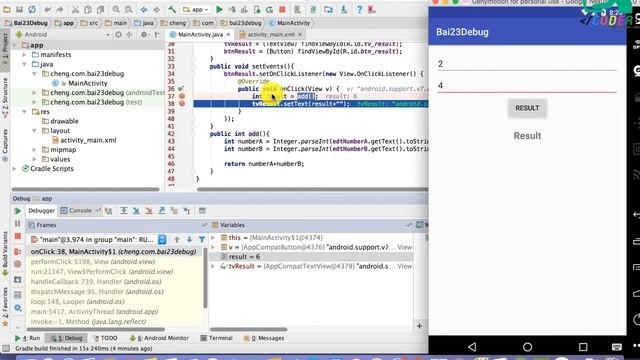Expand the values folder
Image resolution: width=640 pixels, height=360 pixels.
pyautogui.click(x=34, y=159)
